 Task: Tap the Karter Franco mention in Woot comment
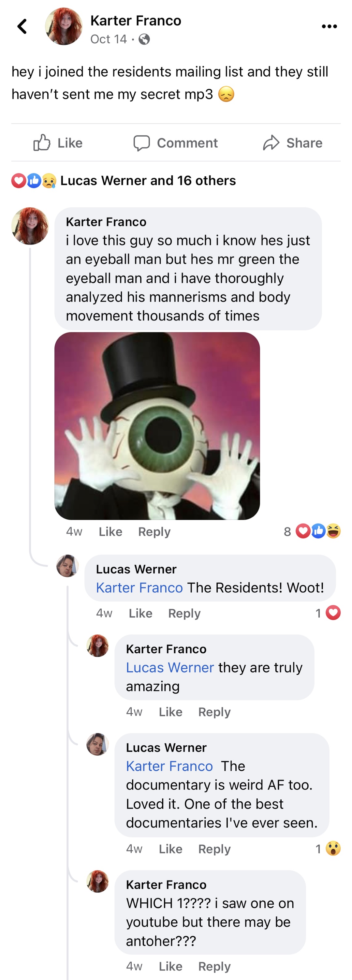139,588
